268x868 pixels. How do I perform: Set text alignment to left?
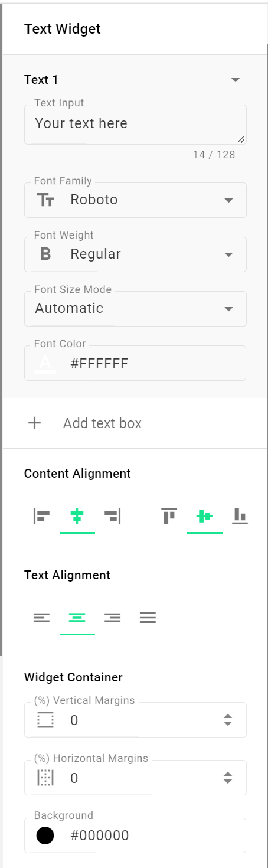coord(42,618)
